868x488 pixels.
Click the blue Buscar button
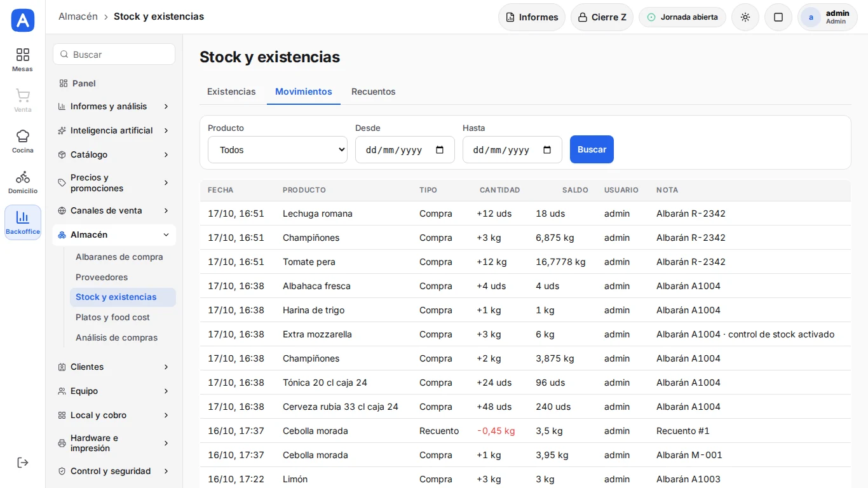[592, 149]
